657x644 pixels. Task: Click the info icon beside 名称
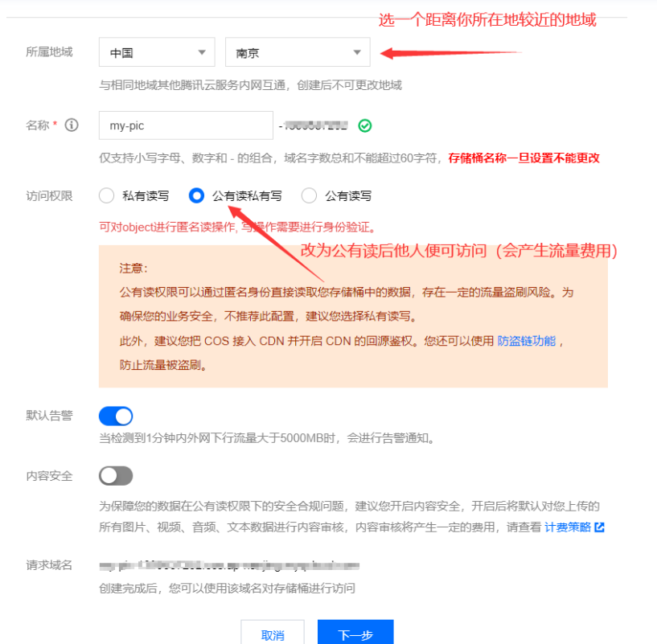72,125
